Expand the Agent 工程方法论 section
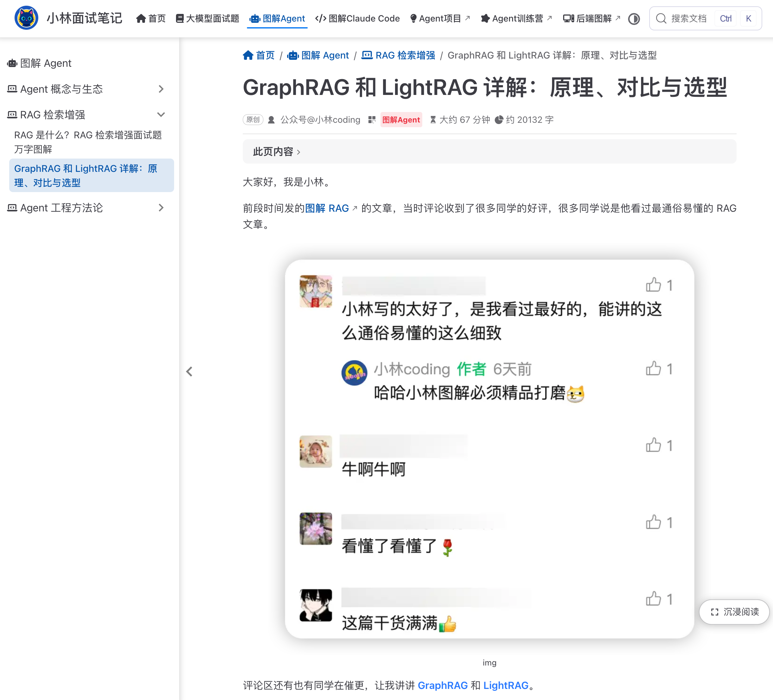 86,208
